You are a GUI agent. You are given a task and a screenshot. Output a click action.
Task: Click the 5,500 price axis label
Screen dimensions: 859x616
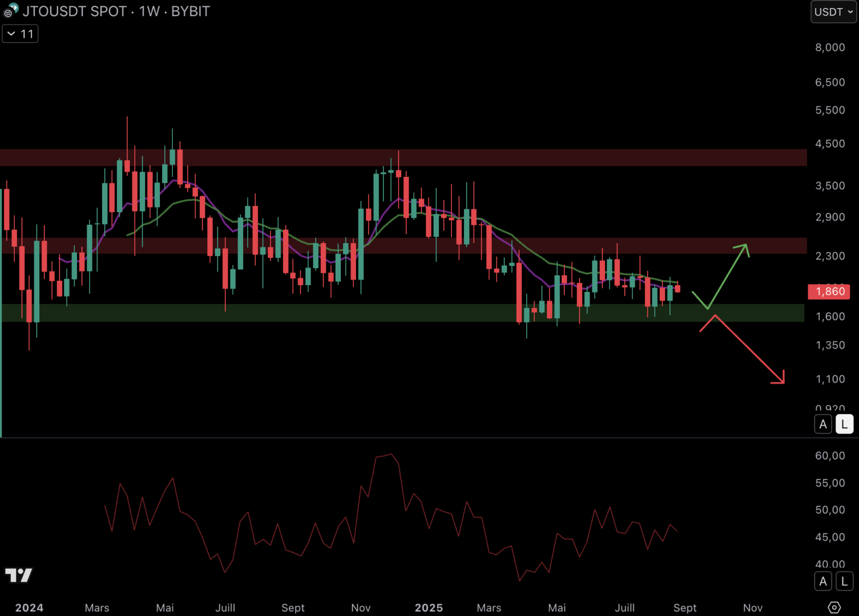tap(830, 110)
